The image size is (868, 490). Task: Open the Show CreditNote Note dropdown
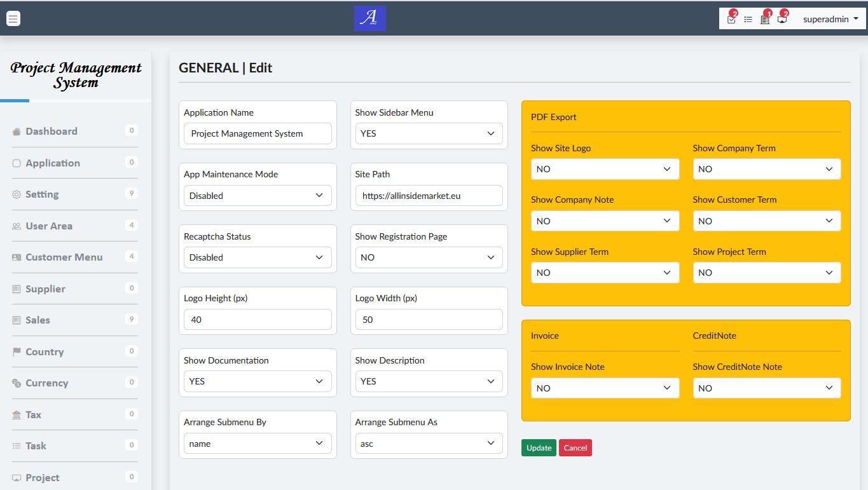click(x=767, y=388)
